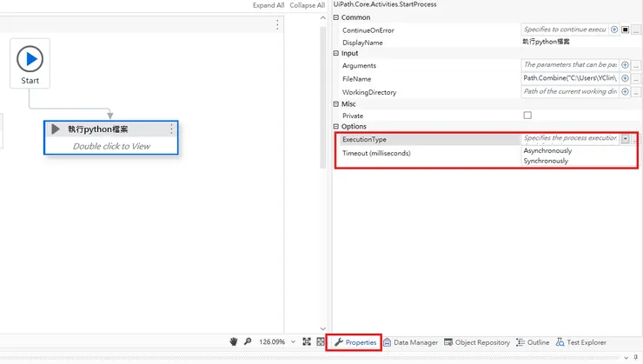Image resolution: width=643 pixels, height=364 pixels.
Task: Click Expand All in the designer
Action: (x=268, y=5)
